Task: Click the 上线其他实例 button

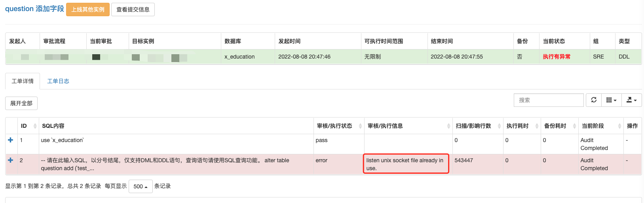Action: [88, 9]
